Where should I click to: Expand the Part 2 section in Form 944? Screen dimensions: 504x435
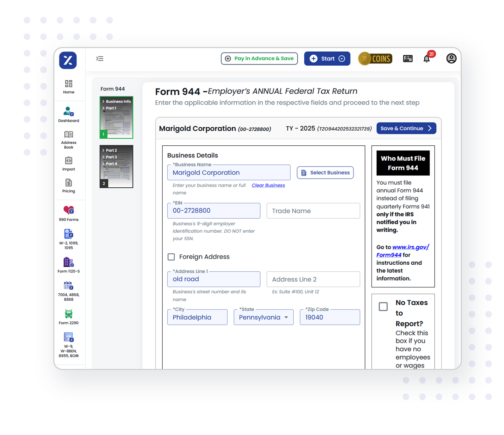(x=111, y=150)
